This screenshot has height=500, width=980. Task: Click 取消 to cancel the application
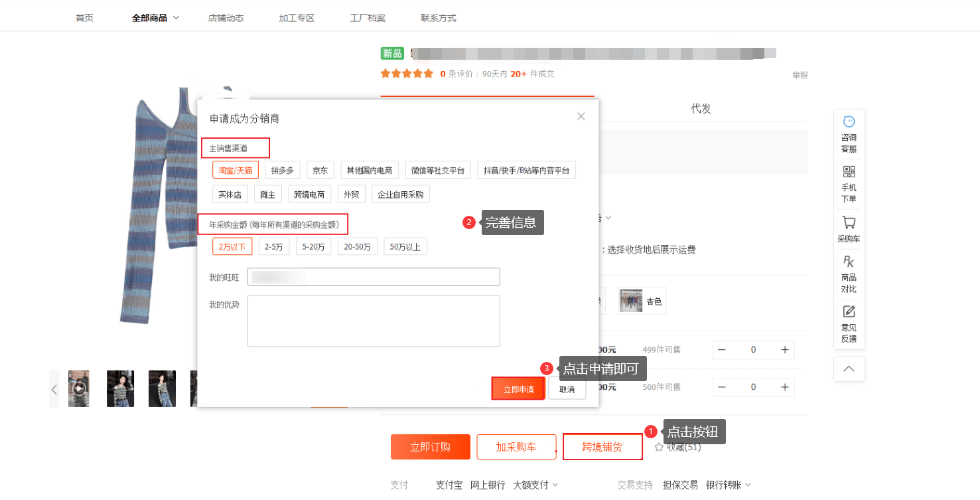[x=567, y=389]
